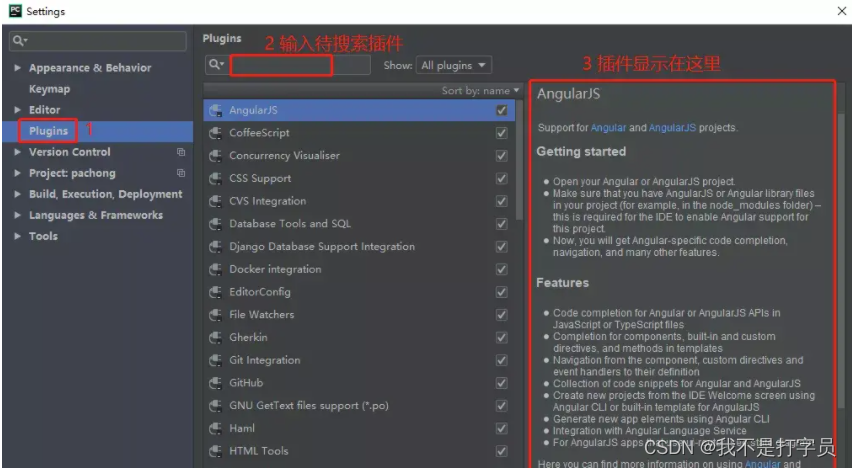Click the Docker integration plugin icon
The width and height of the screenshot is (852, 468).
pyautogui.click(x=215, y=270)
